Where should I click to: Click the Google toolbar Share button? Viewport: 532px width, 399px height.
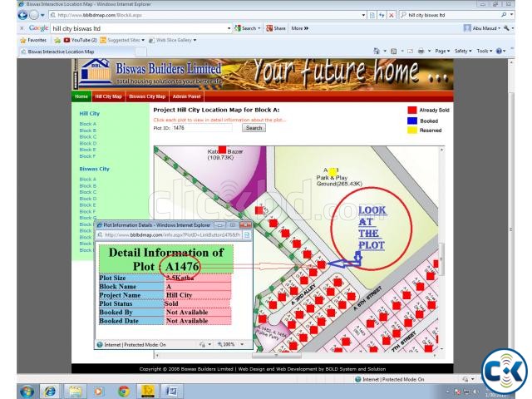coord(276,28)
